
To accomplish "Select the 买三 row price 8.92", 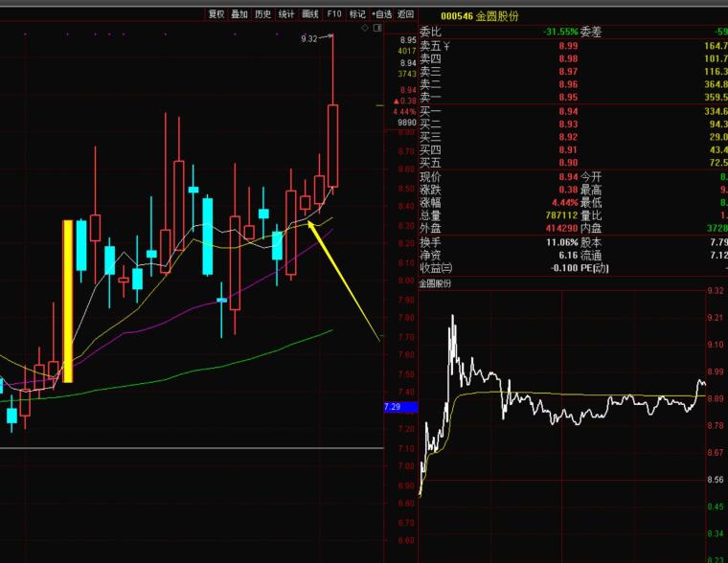I will coord(568,137).
